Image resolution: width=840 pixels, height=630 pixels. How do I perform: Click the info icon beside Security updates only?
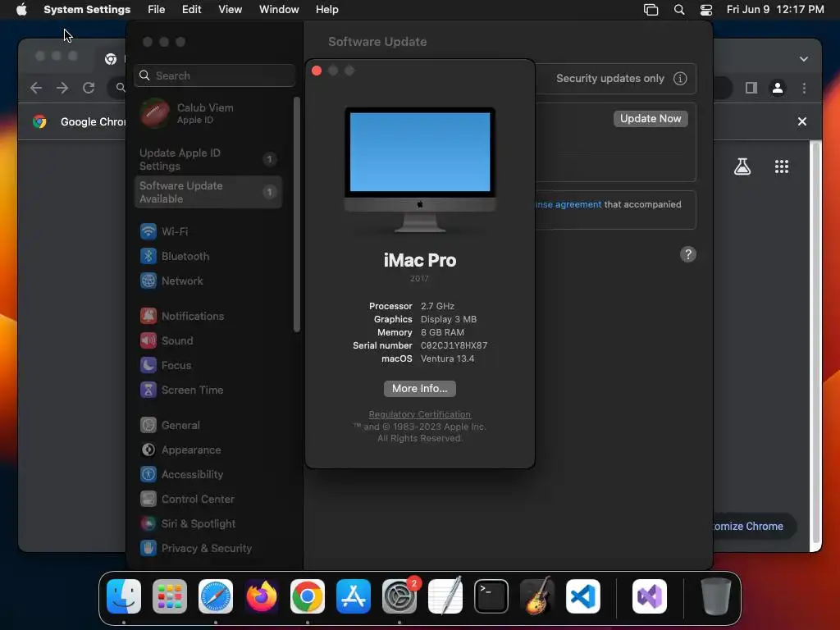tap(680, 78)
